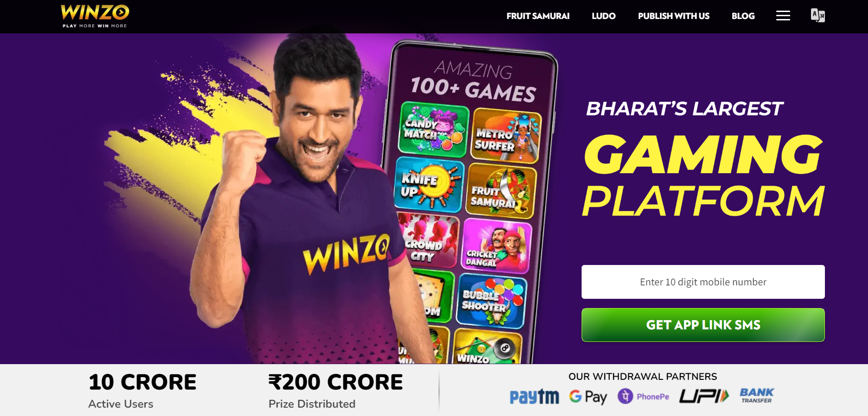Open the hamburger menu icon
Image resolution: width=868 pixels, height=416 pixels.
pyautogui.click(x=783, y=16)
